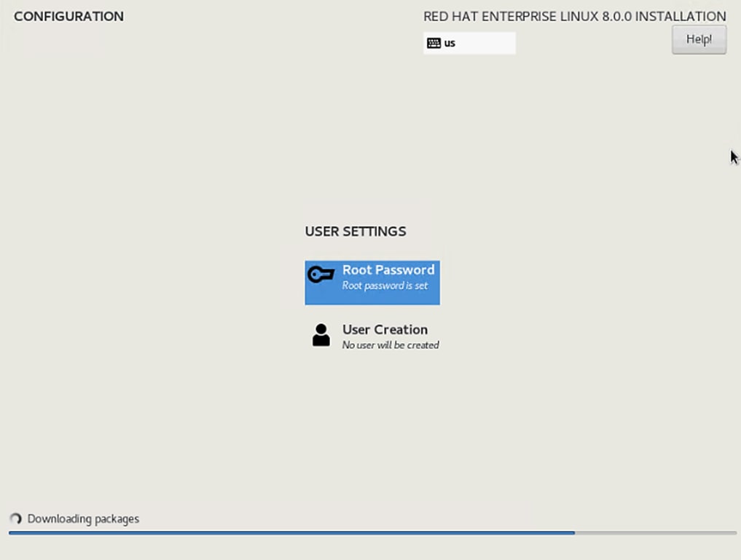Click the 'Downloading packages' status text
This screenshot has height=560, width=741.
[83, 519]
